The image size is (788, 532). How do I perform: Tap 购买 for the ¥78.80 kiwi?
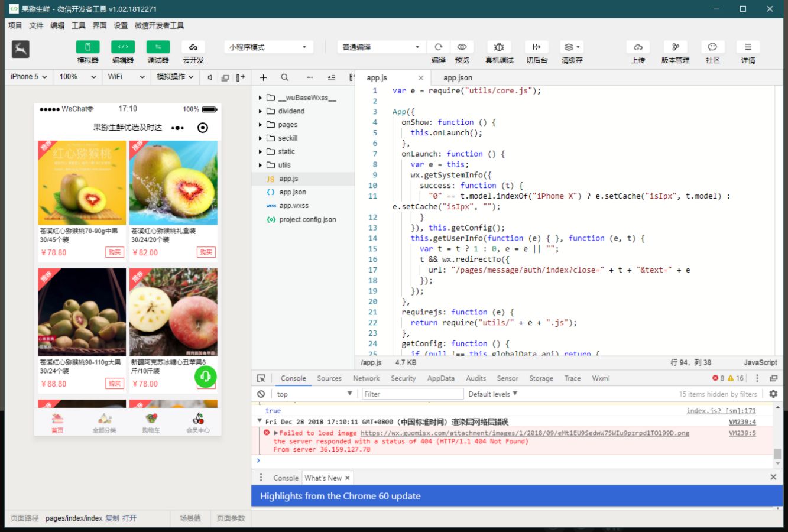click(x=115, y=252)
